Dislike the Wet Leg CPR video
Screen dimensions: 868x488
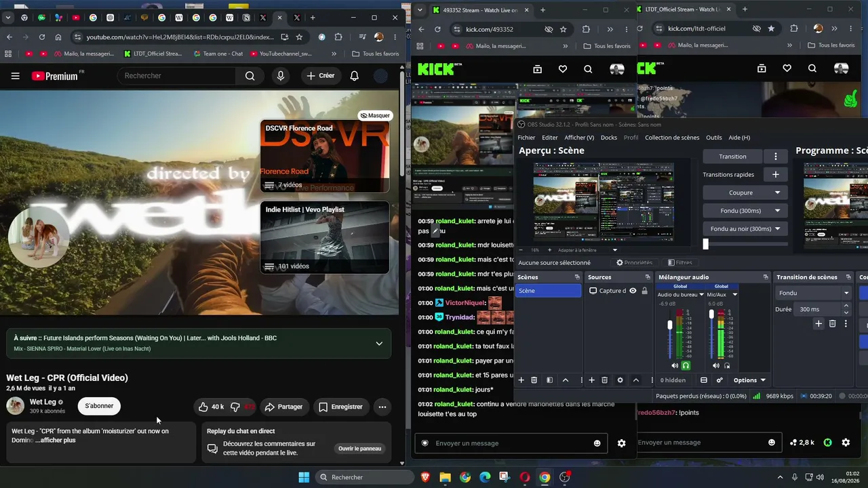tap(242, 407)
